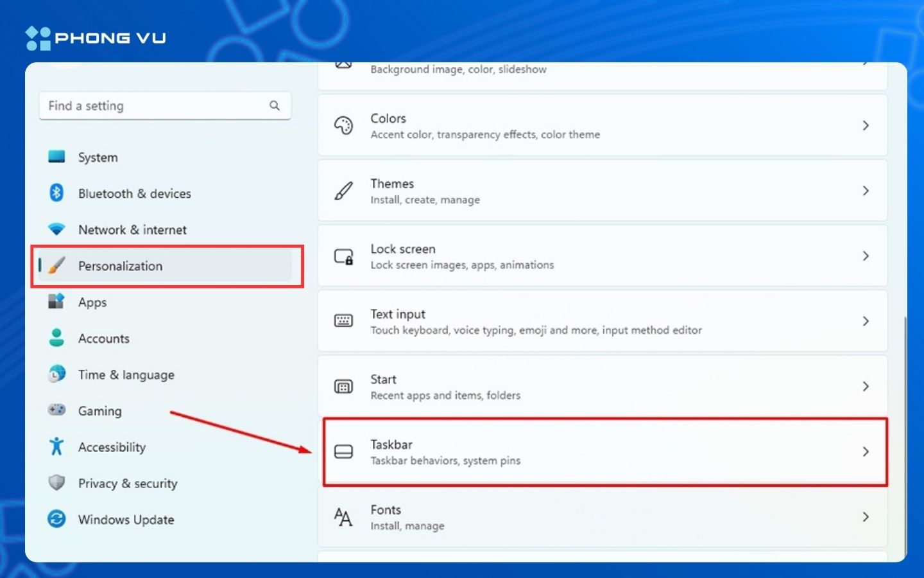Select the Colors palette icon
Image resolution: width=924 pixels, height=578 pixels.
click(x=345, y=125)
